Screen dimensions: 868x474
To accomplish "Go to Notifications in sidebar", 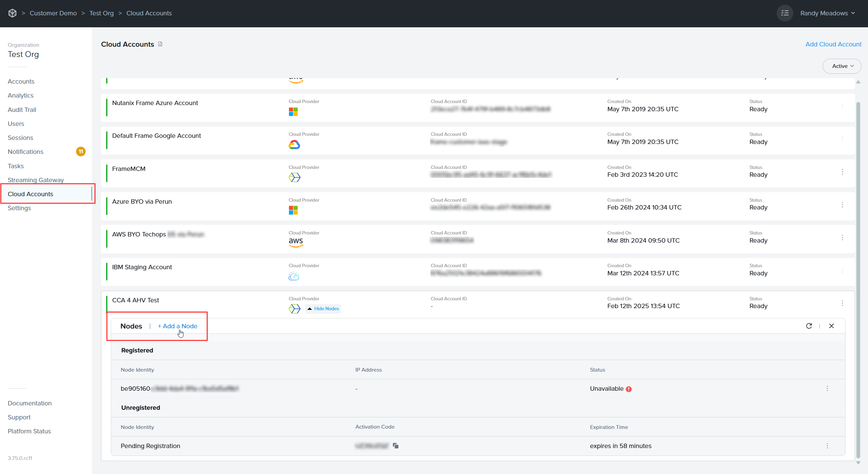I will [x=26, y=152].
